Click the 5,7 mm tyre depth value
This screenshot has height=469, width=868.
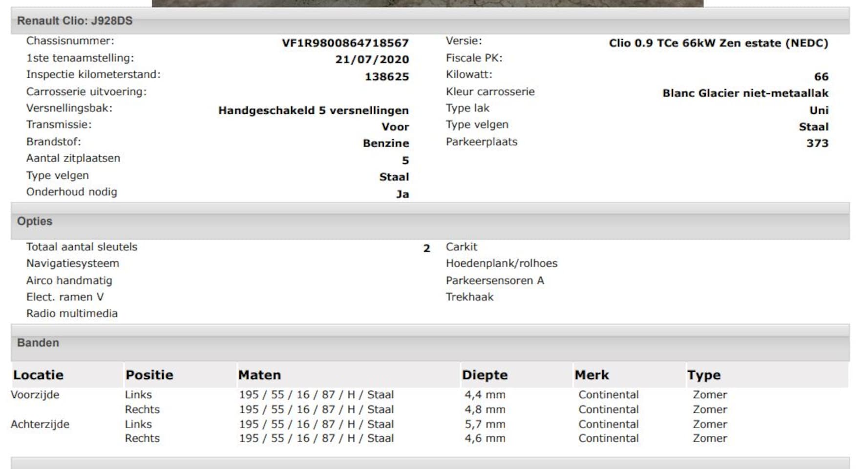(485, 425)
